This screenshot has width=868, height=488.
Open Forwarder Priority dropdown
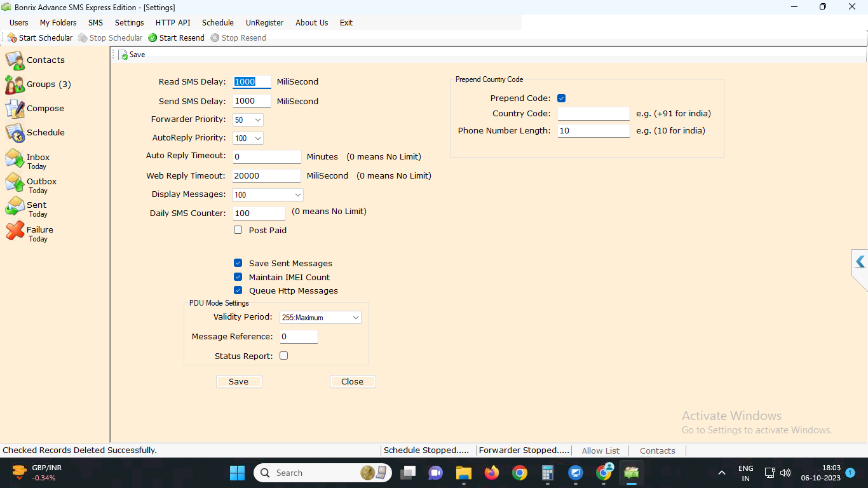(x=248, y=119)
